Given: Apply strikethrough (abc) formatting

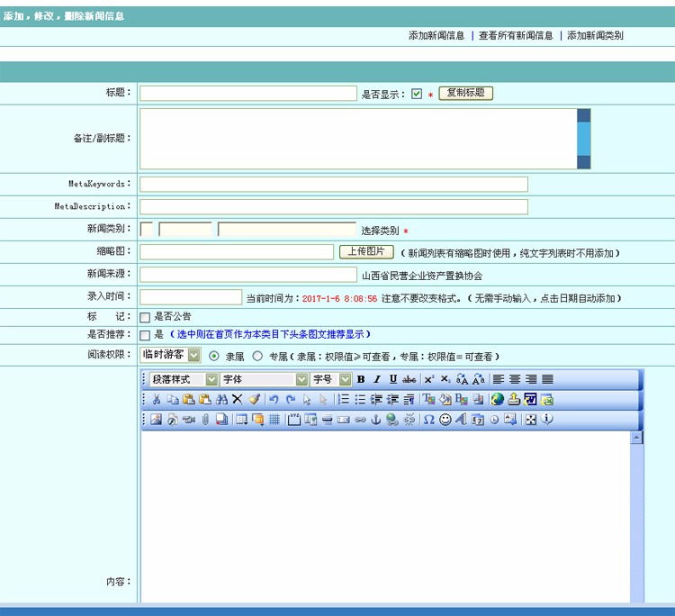Looking at the screenshot, I should coord(409,379).
